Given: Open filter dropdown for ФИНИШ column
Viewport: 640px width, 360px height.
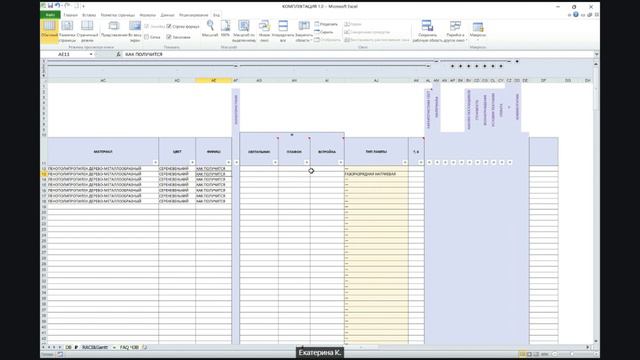Looking at the screenshot, I should (x=229, y=162).
